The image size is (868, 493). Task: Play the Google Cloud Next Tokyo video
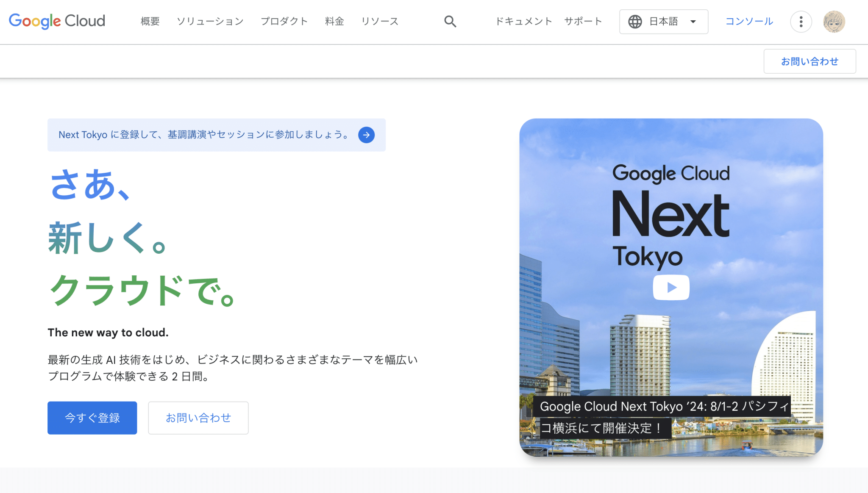(x=670, y=287)
